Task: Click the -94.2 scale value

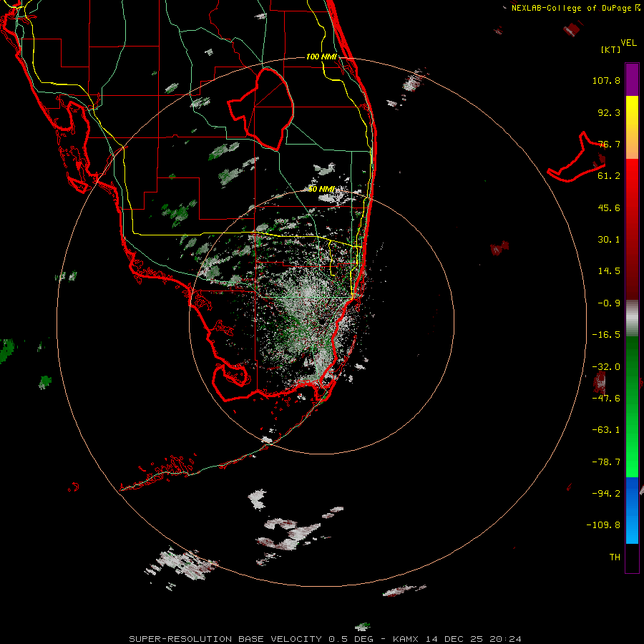Action: pyautogui.click(x=606, y=493)
